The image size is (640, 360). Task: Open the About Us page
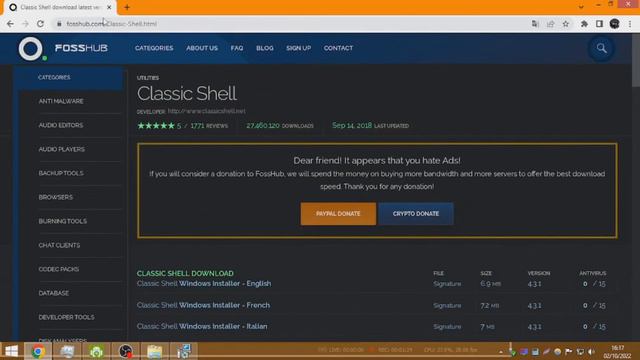pos(202,48)
